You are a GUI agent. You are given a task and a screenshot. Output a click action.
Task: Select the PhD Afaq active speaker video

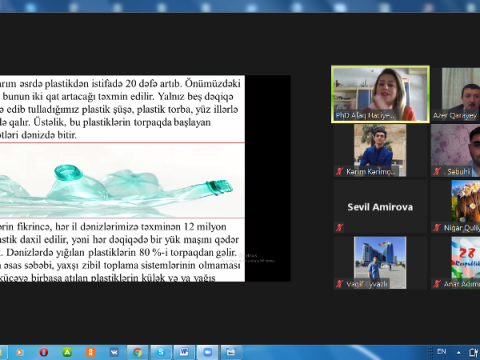tap(380, 94)
